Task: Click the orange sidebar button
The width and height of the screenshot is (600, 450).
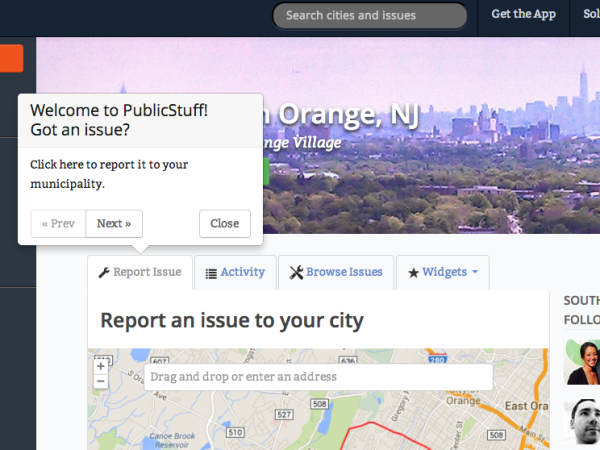Action: click(11, 58)
